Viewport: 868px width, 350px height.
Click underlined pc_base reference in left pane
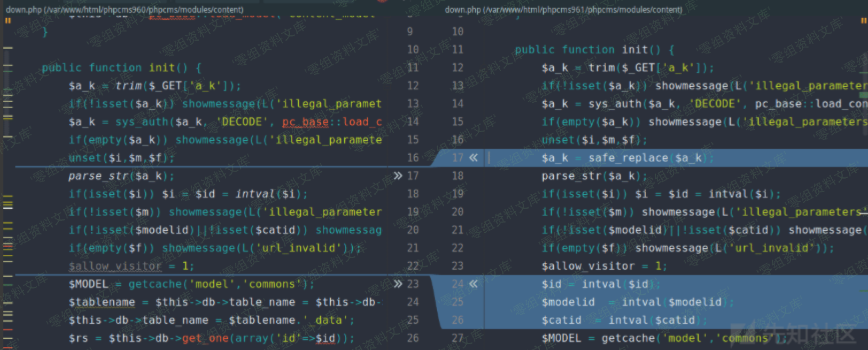coord(305,122)
